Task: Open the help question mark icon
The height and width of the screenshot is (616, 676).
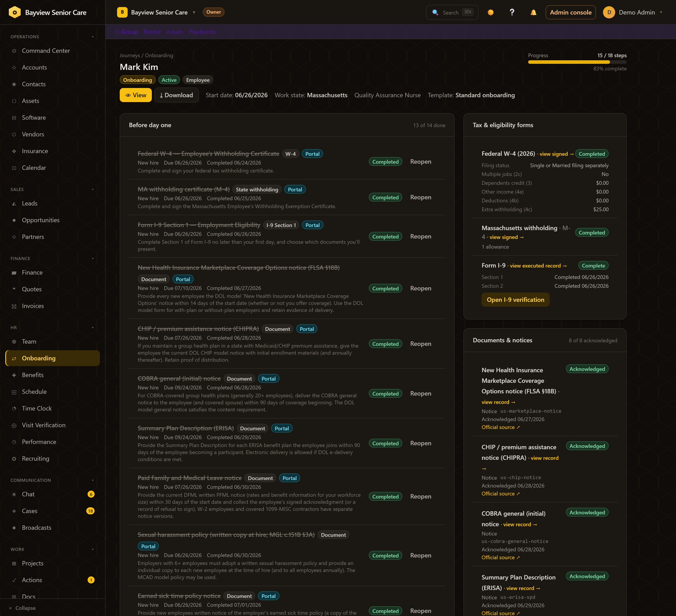Action: 512,12
